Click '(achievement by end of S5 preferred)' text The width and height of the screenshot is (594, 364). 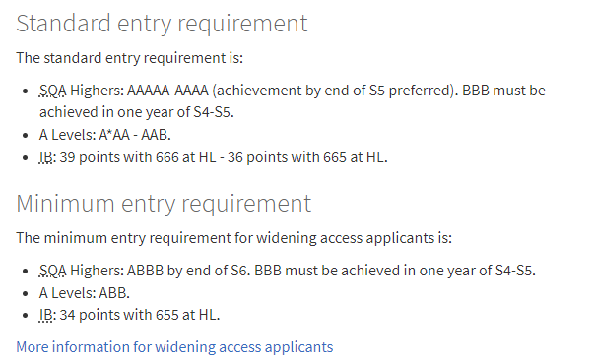[333, 91]
